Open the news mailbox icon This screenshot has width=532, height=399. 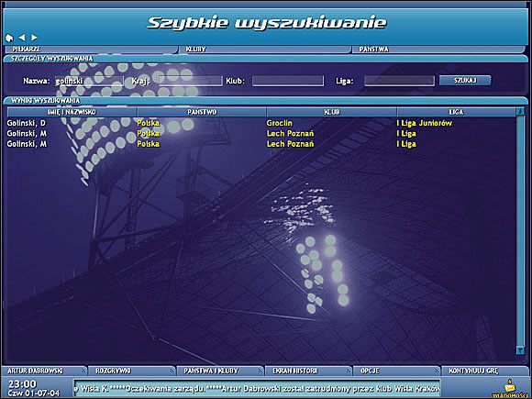(x=509, y=387)
